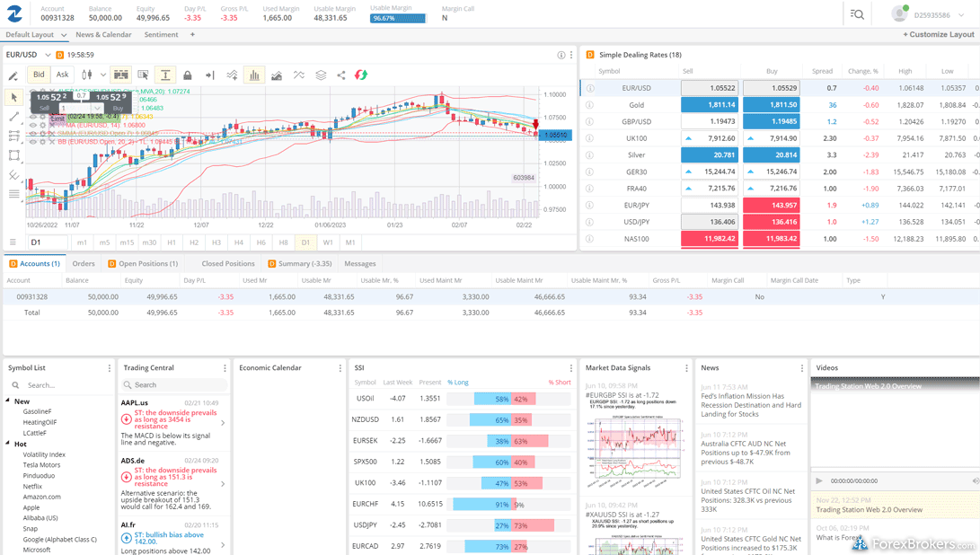The image size is (980, 555).
Task: Click the Symbol List search field
Action: click(63, 385)
